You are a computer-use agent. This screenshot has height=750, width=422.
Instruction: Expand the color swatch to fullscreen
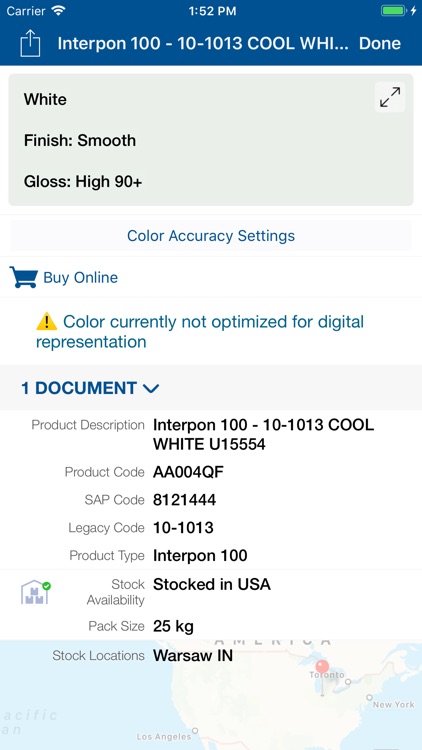pos(390,97)
